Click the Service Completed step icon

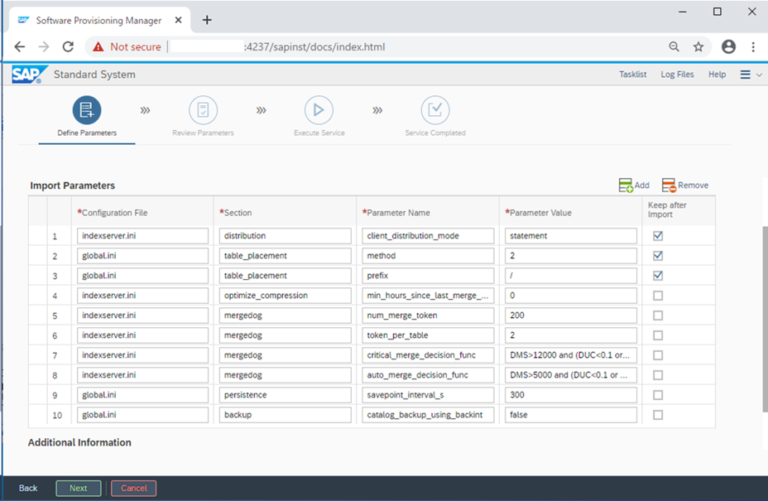pos(435,110)
